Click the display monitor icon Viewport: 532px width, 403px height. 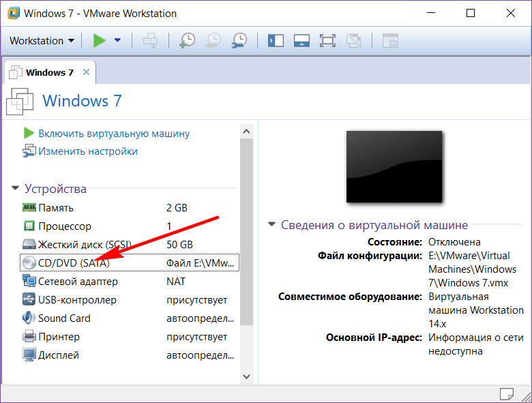click(29, 355)
